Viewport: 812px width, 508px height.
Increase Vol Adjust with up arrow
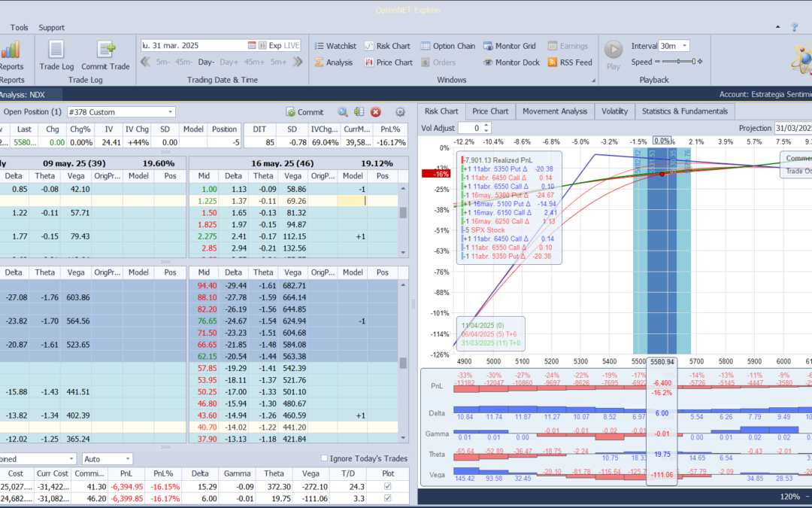pos(486,125)
